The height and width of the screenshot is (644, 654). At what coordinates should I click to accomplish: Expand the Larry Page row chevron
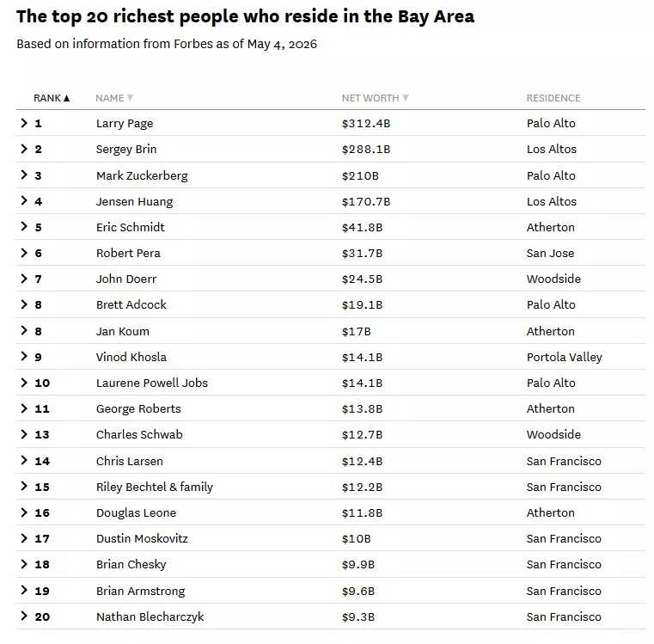(x=24, y=123)
